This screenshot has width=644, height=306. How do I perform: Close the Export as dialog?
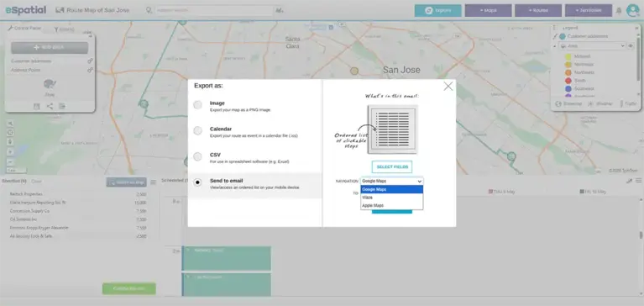[448, 86]
